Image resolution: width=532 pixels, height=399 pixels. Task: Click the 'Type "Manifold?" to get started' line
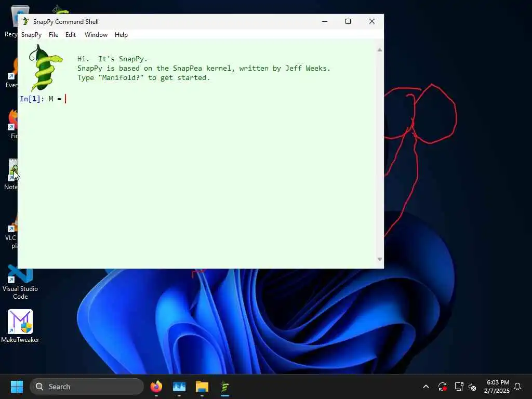pos(143,78)
